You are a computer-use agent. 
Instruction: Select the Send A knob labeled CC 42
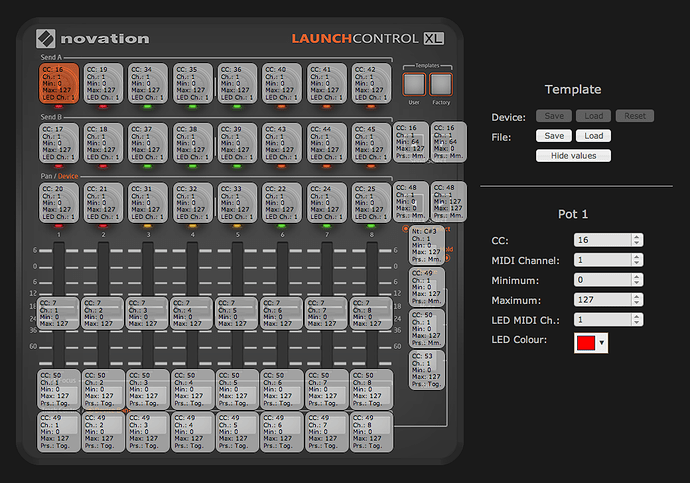pyautogui.click(x=371, y=83)
